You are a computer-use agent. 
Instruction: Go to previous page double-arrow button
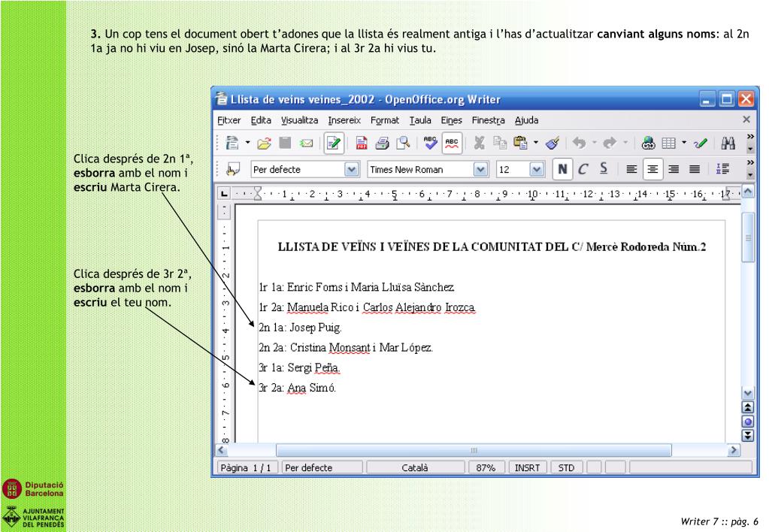pos(748,407)
